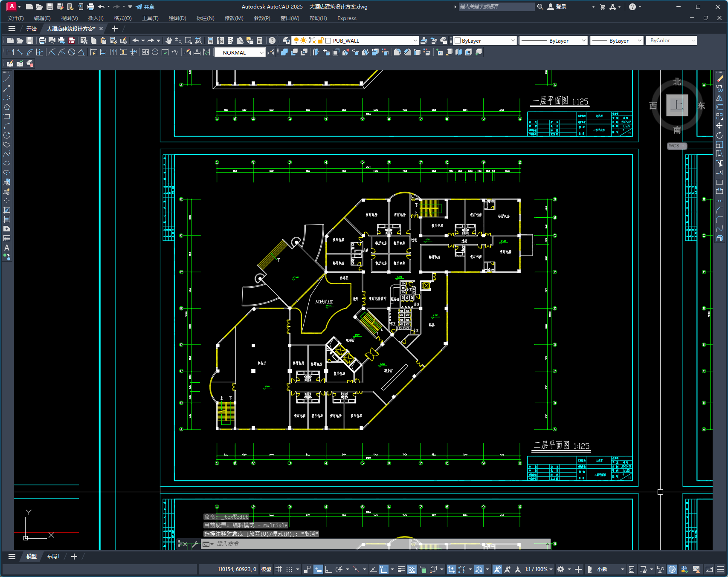Click the Zoom Window icon
This screenshot has width=728, height=577.
click(189, 40)
